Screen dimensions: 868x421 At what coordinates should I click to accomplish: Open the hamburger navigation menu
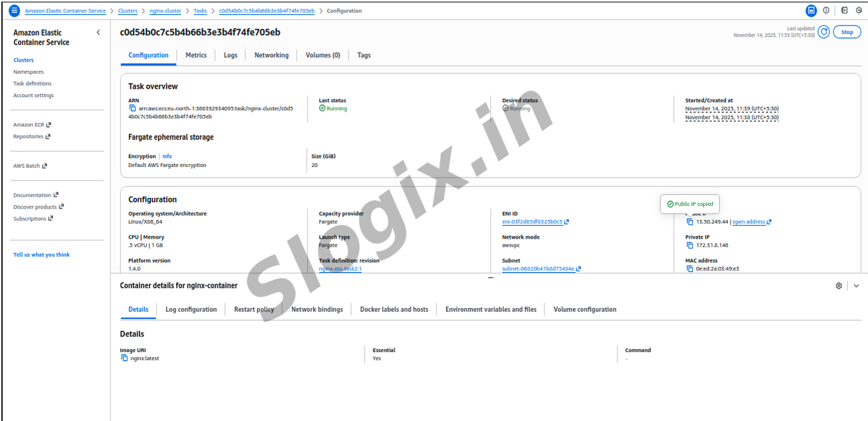tap(14, 11)
